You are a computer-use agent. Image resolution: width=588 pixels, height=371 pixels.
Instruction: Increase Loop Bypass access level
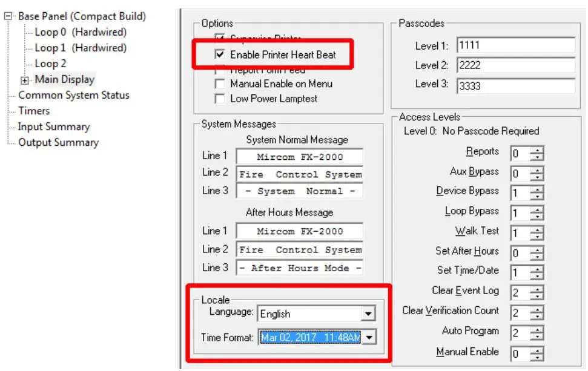pos(537,210)
